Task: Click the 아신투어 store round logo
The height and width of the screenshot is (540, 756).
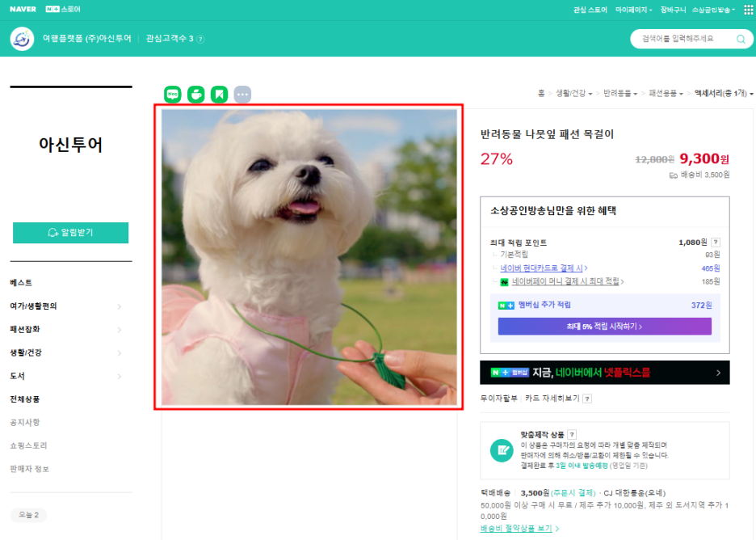Action: [x=23, y=39]
